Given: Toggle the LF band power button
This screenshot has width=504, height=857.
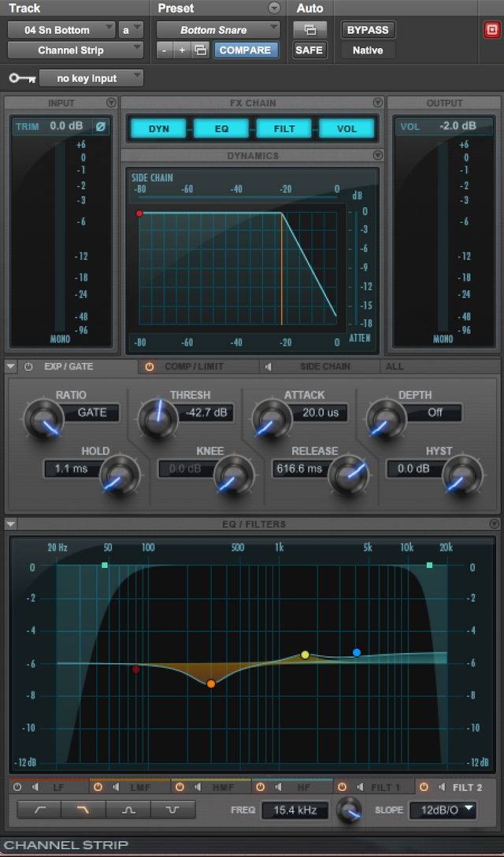Looking at the screenshot, I should point(17,787).
